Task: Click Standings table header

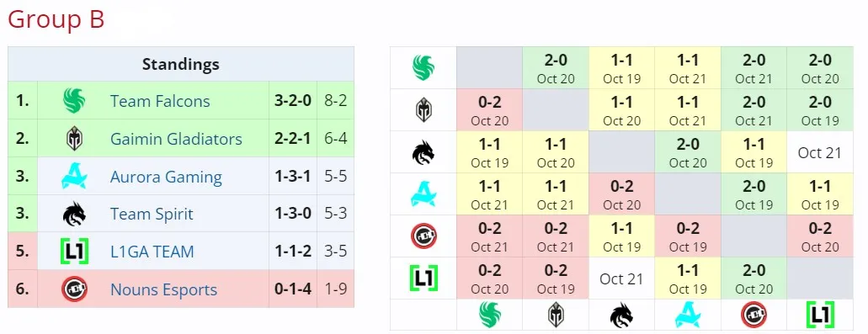Action: (181, 64)
